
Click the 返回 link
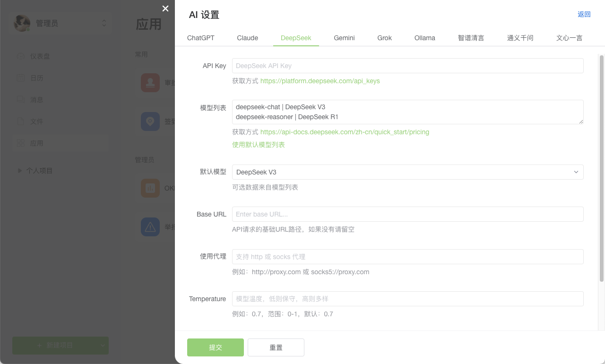click(x=584, y=14)
